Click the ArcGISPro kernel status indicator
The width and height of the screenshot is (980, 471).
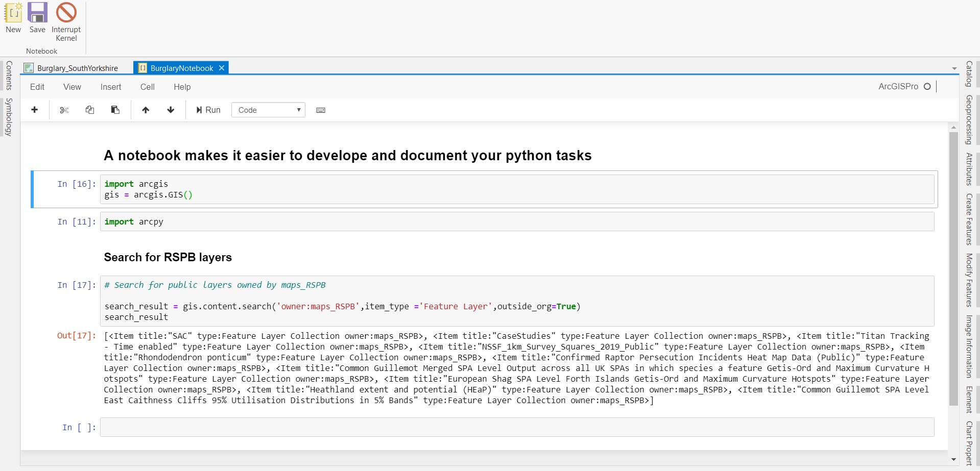click(927, 86)
